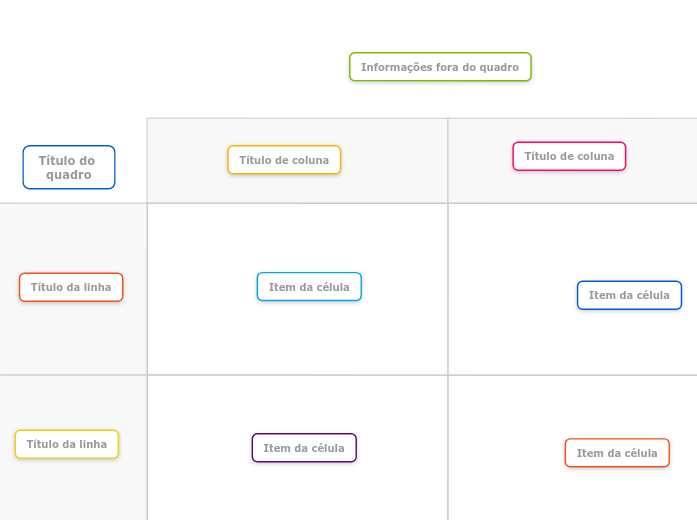Screen dimensions: 697x520
Task: Select the pink-bordered "Título de coluna" node
Action: pyautogui.click(x=569, y=156)
